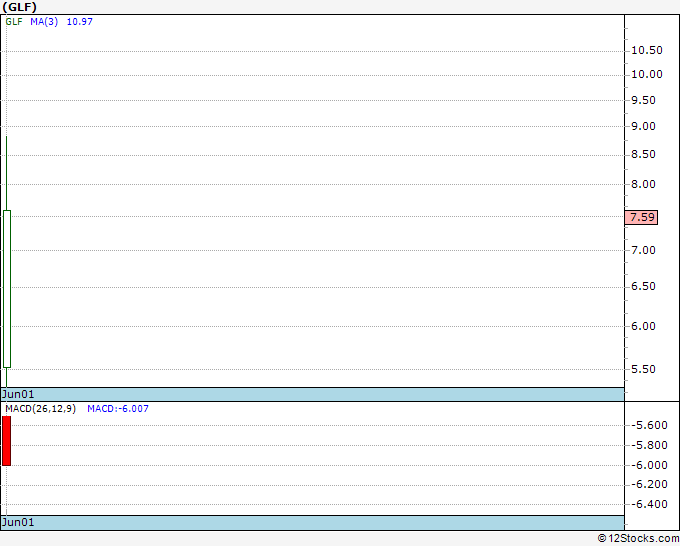Click the green GLF candlestick body
The image size is (680, 546).
[7, 289]
